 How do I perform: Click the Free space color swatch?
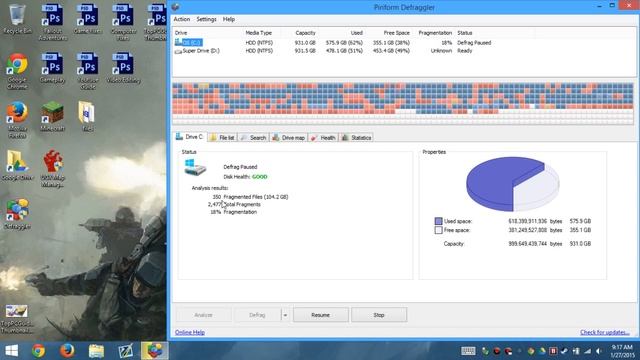point(438,230)
